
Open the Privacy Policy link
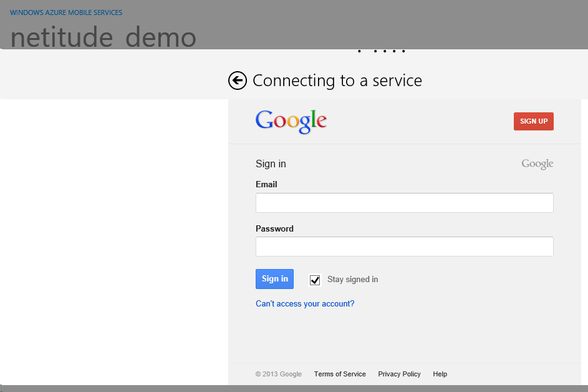coord(399,374)
